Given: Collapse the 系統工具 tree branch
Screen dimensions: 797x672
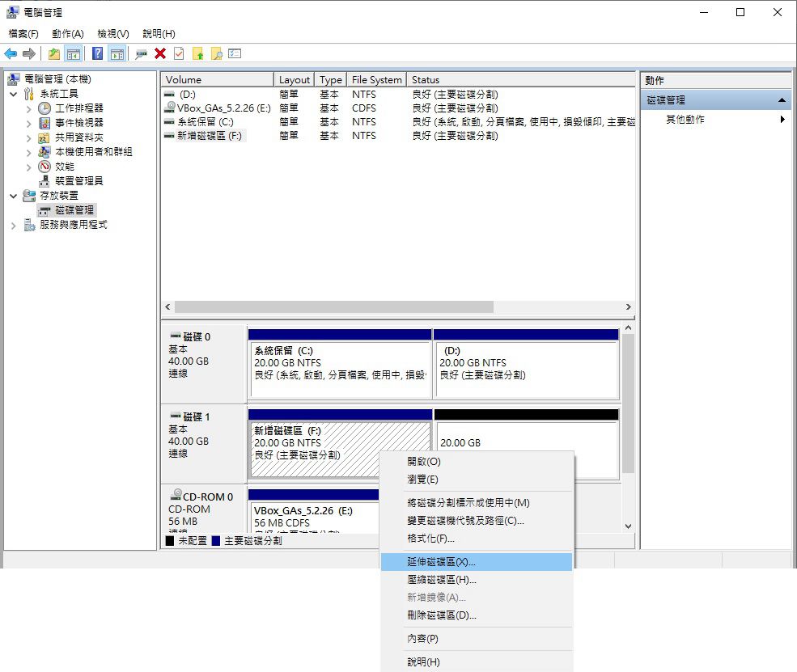Looking at the screenshot, I should [14, 94].
